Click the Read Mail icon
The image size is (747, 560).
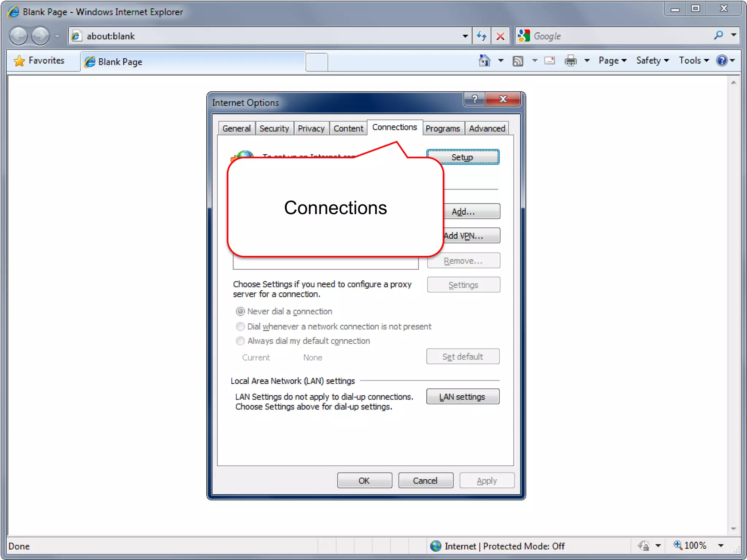[x=550, y=61]
